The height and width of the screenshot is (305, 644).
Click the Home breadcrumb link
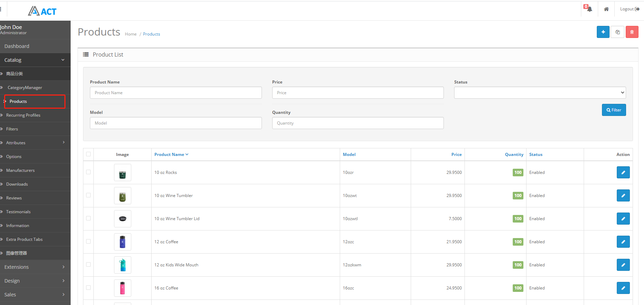[x=131, y=34]
